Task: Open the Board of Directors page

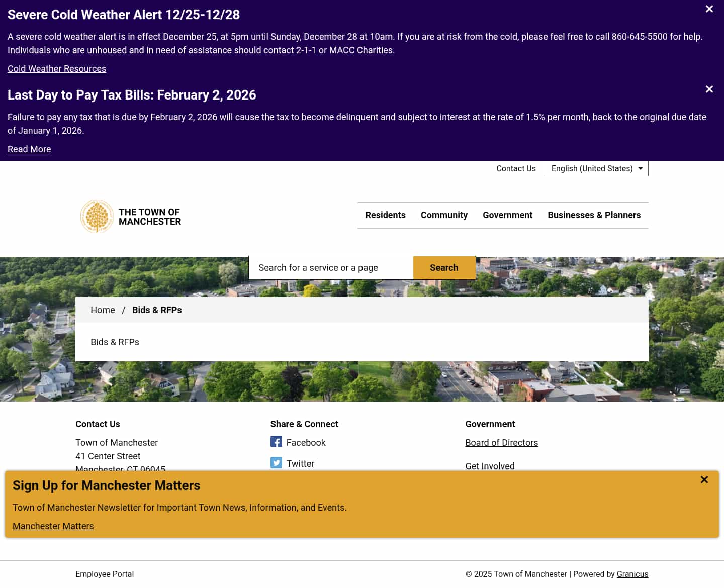Action: point(501,442)
